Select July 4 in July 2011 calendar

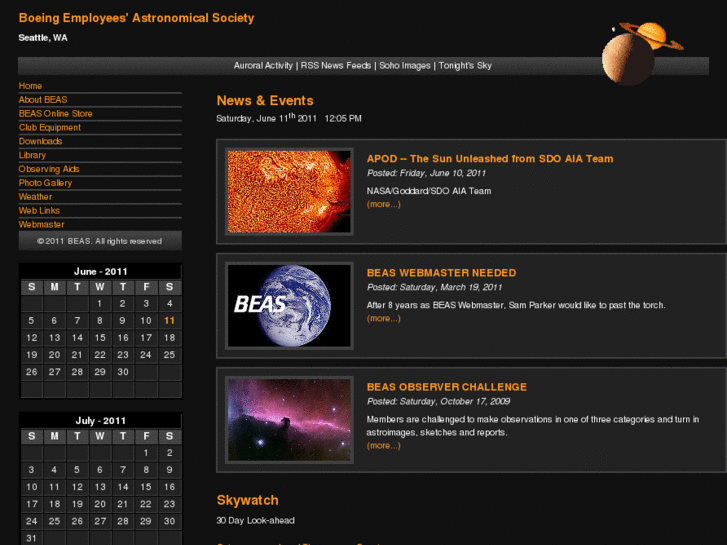(x=54, y=470)
